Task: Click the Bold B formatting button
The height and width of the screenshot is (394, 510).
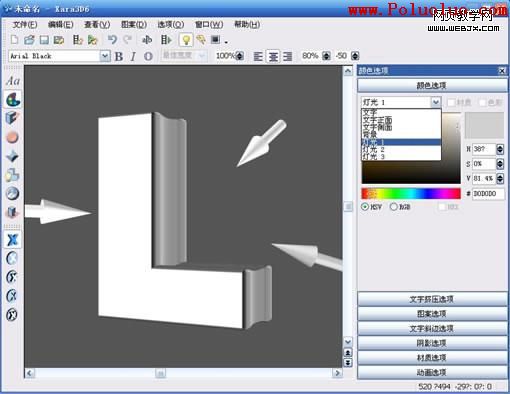Action: point(119,56)
